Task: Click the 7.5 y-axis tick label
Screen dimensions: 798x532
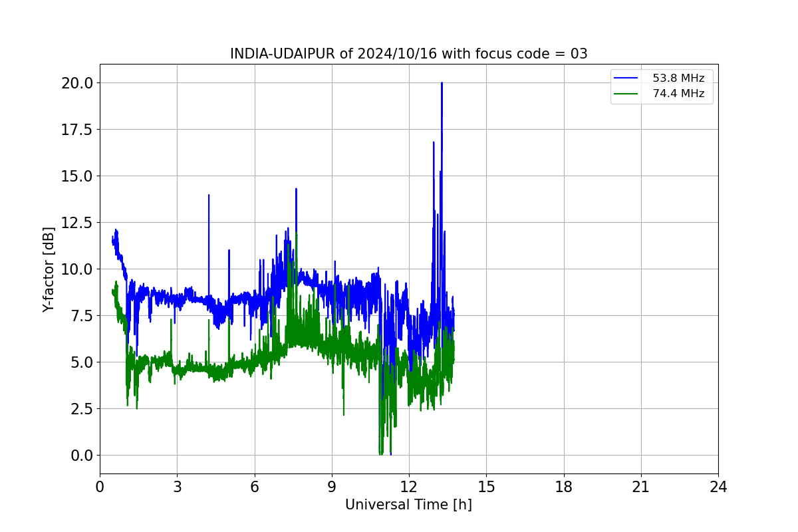Action: pos(82,315)
